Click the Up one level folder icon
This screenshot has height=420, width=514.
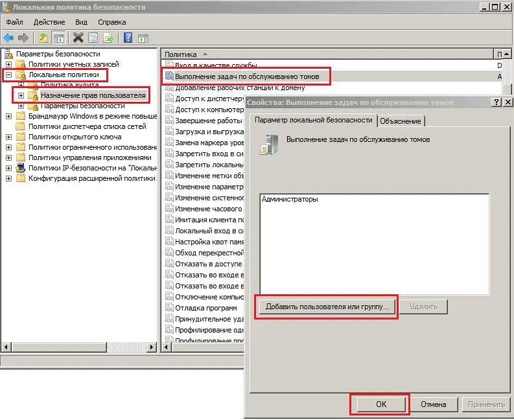(x=43, y=38)
